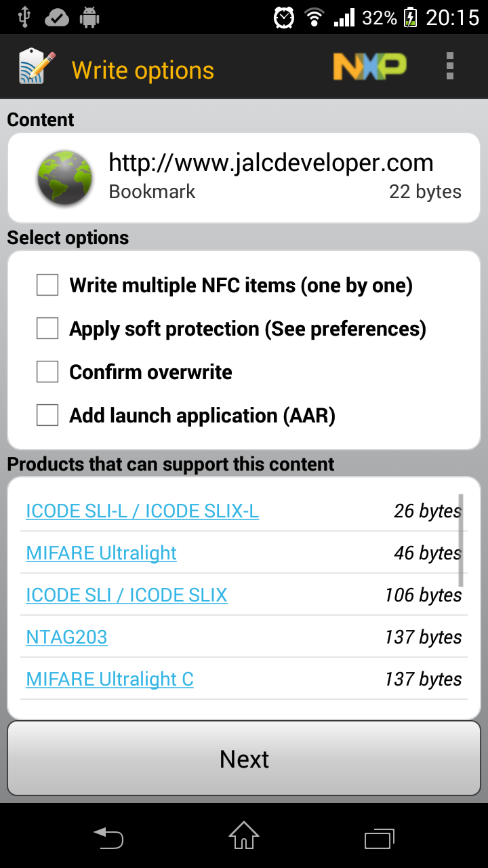The width and height of the screenshot is (488, 868).
Task: Check Add launch application (AAR)
Action: [47, 415]
